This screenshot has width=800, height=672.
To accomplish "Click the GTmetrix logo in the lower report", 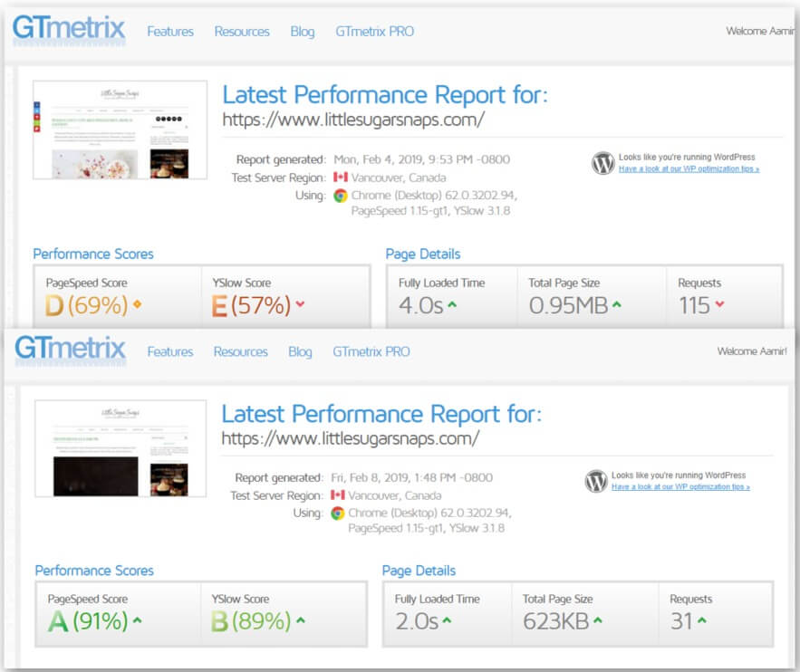I will pyautogui.click(x=71, y=350).
